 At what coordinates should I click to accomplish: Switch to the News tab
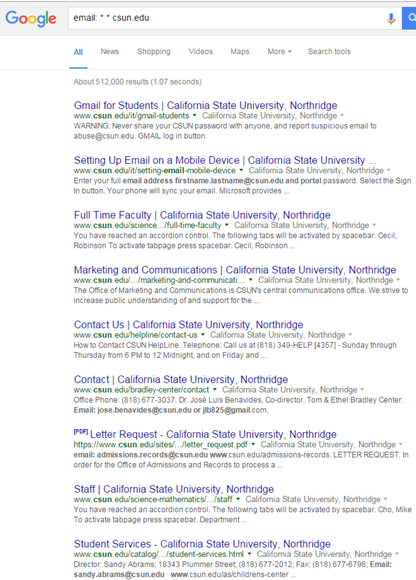(110, 51)
